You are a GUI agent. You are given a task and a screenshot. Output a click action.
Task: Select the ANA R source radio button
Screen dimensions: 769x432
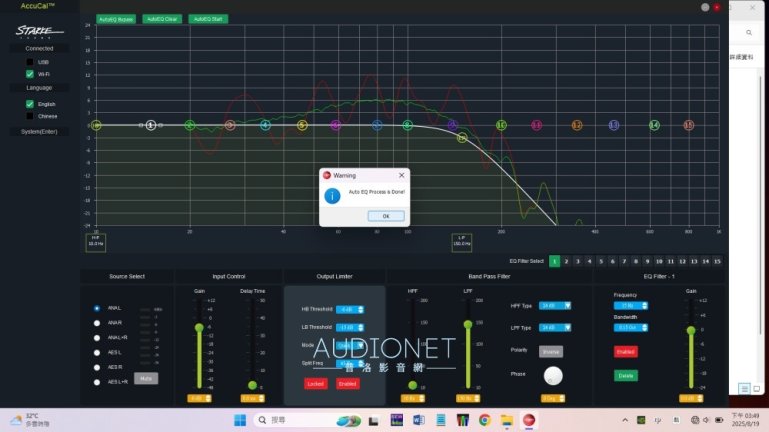point(97,323)
